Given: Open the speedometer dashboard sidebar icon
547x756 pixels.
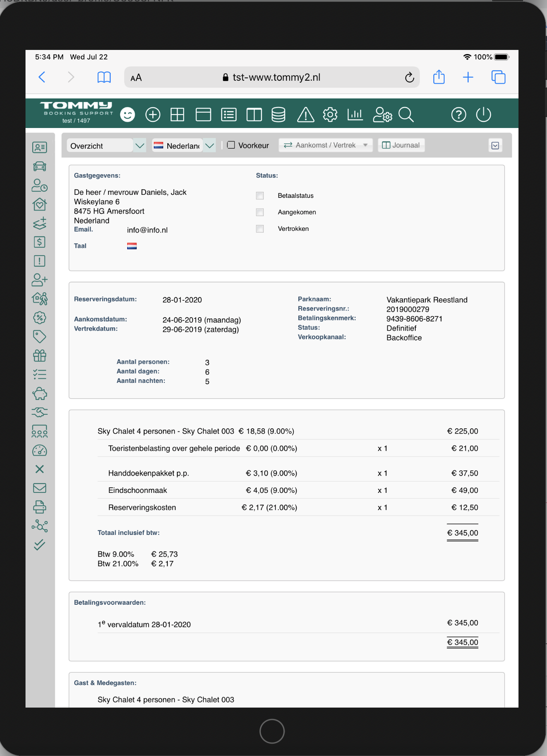Looking at the screenshot, I should [39, 450].
